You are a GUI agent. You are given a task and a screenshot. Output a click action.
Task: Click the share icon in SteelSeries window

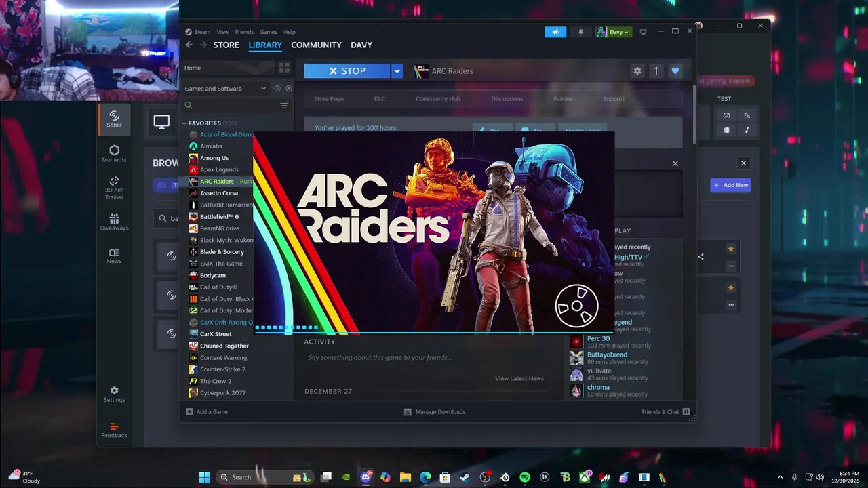point(701,257)
